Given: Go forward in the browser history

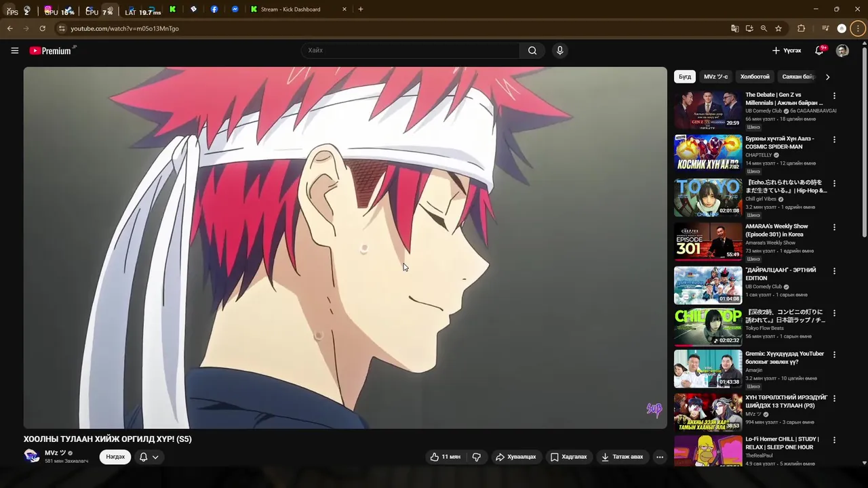Looking at the screenshot, I should (x=26, y=28).
